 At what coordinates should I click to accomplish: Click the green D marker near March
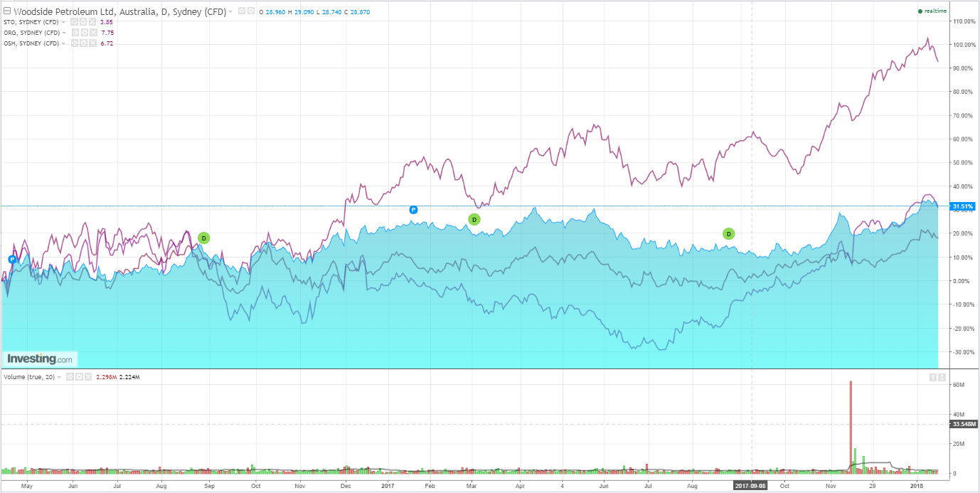tap(474, 219)
